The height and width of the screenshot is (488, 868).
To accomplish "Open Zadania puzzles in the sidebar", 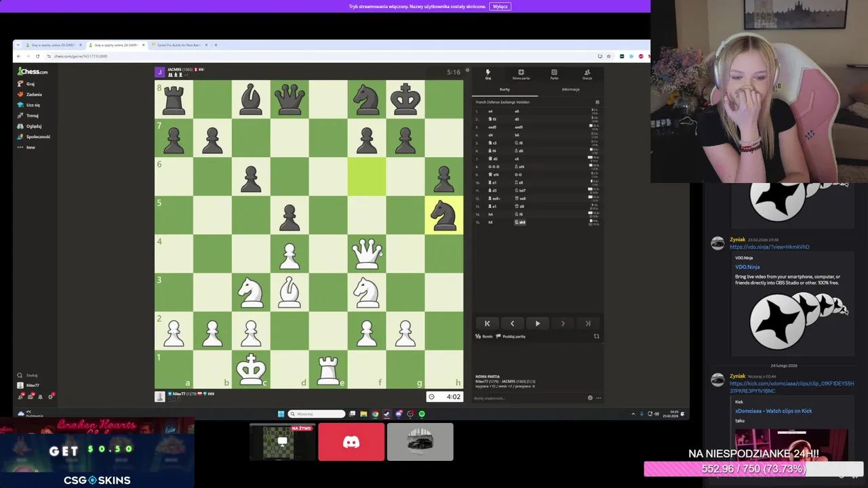I will pos(29,94).
